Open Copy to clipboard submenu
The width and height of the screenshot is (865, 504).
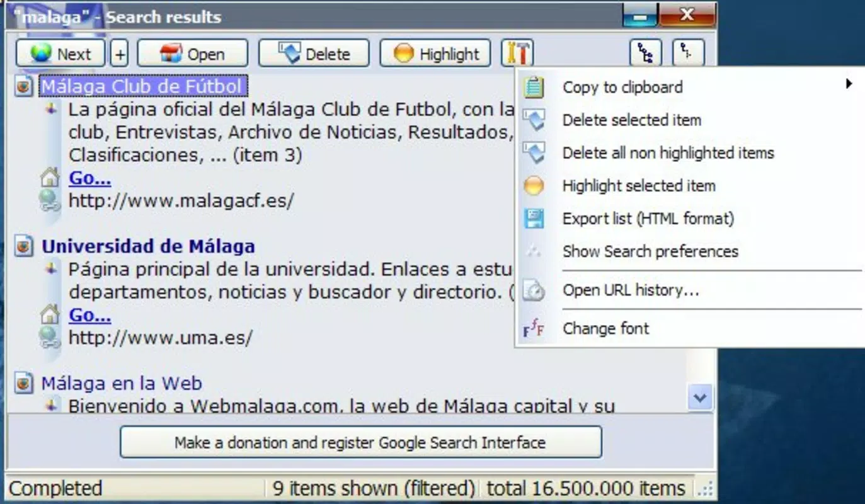690,87
